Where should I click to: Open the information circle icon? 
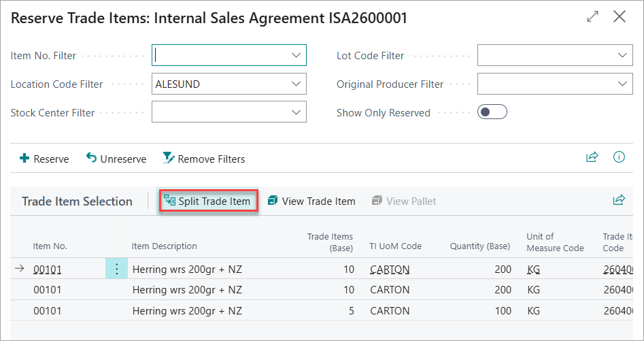point(619,157)
